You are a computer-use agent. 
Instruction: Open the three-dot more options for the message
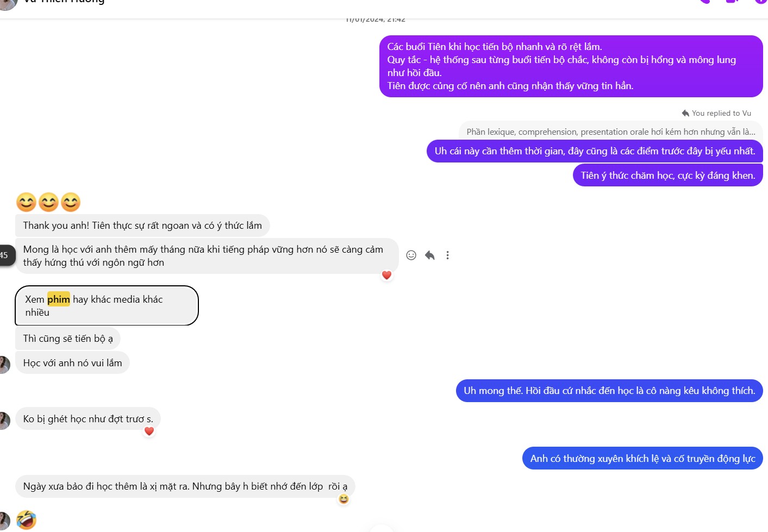pos(447,255)
